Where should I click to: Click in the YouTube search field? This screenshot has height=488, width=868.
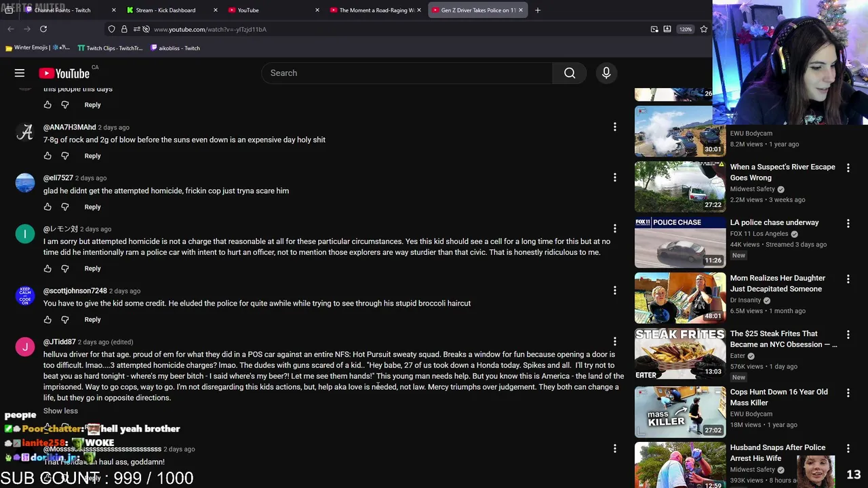[407, 73]
